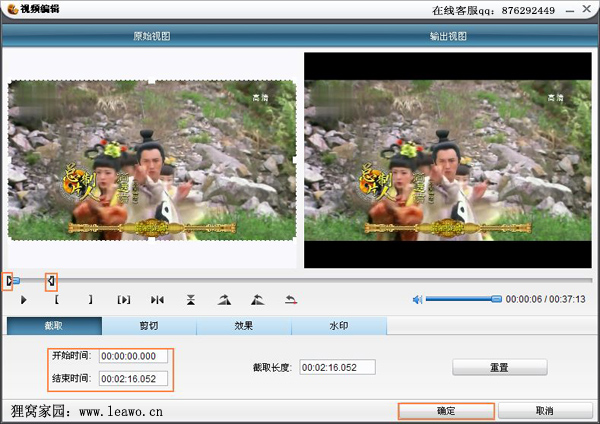The image size is (600, 424).
Task: Click the 视频编辑 app icon in the title bar
Action: click(13, 9)
